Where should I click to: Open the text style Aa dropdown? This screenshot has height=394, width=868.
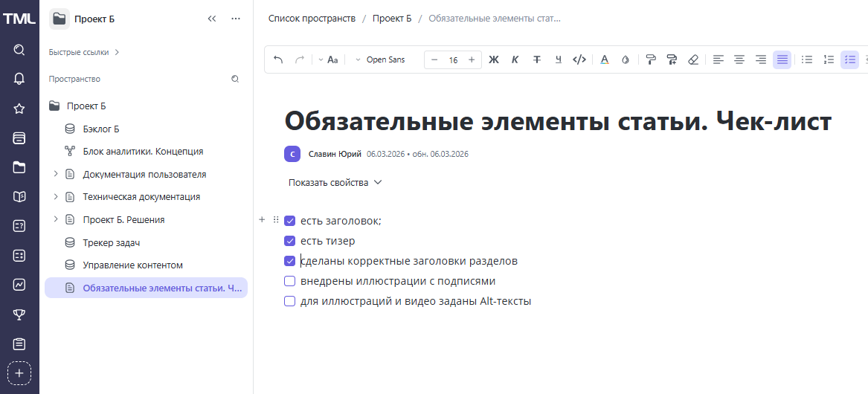328,59
